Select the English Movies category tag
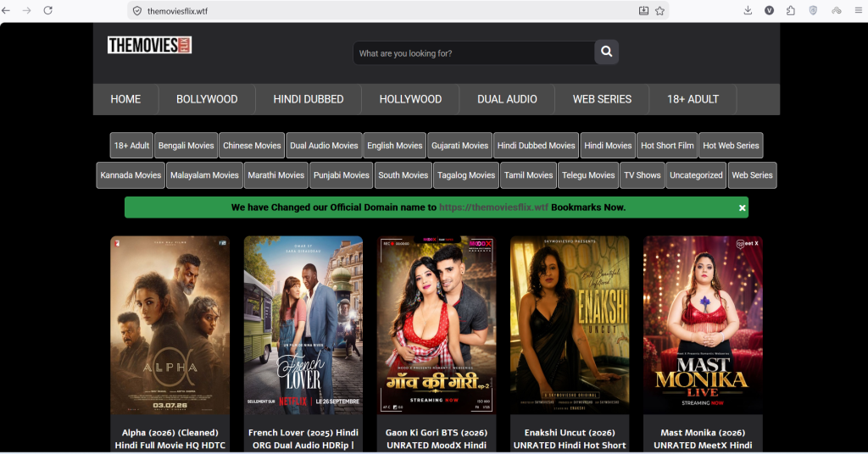This screenshot has height=454, width=868. 395,146
